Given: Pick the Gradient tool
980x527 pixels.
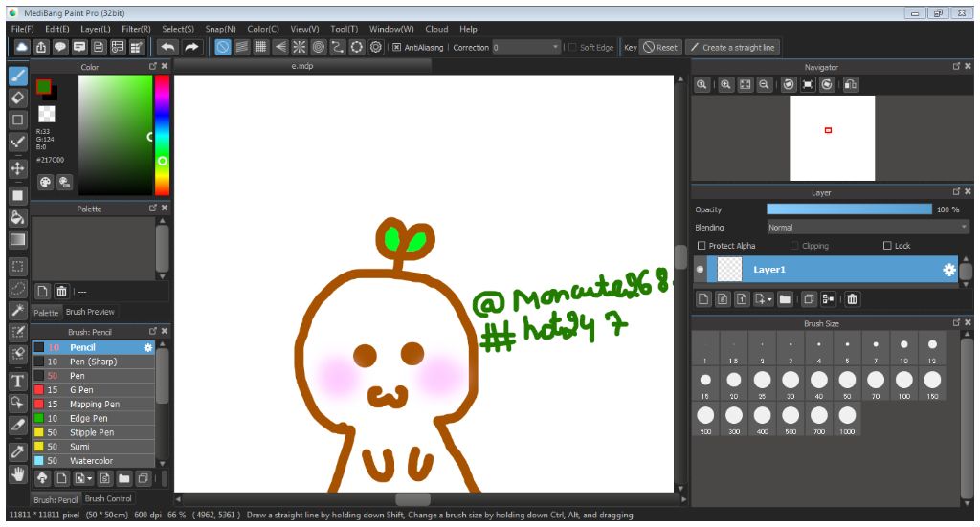Looking at the screenshot, I should 17,240.
